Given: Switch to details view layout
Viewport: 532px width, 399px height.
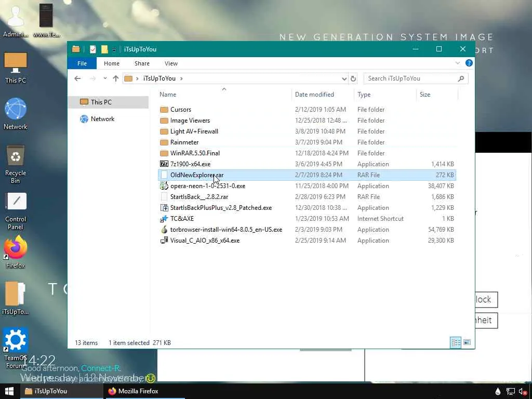Looking at the screenshot, I should (x=456, y=343).
